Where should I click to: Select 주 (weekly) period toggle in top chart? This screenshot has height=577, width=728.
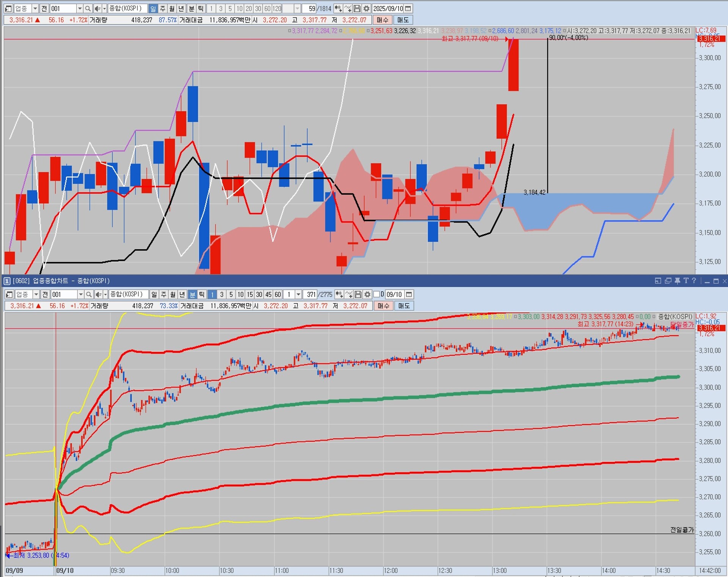(163, 8)
